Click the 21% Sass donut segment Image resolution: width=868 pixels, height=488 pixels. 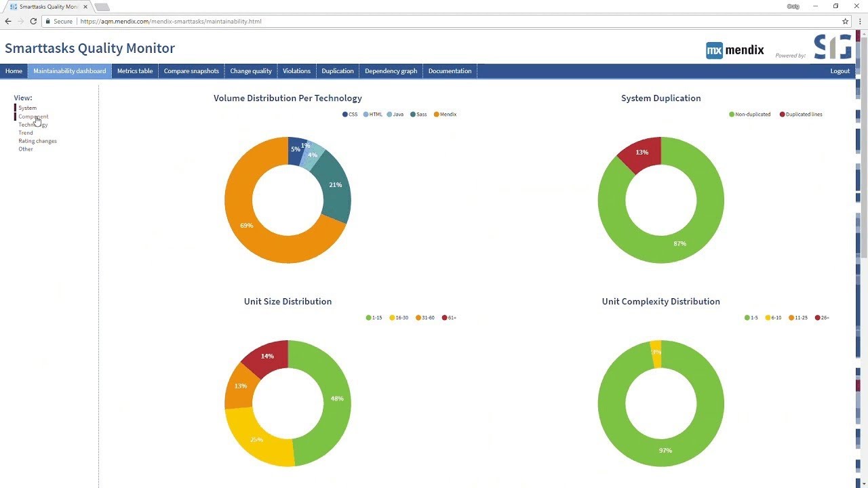click(x=335, y=185)
